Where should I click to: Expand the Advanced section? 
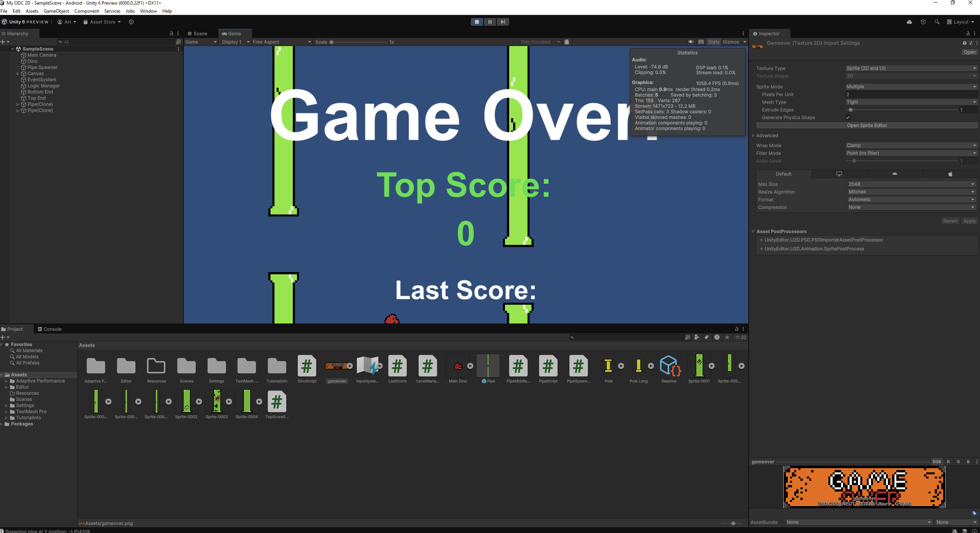tap(753, 135)
